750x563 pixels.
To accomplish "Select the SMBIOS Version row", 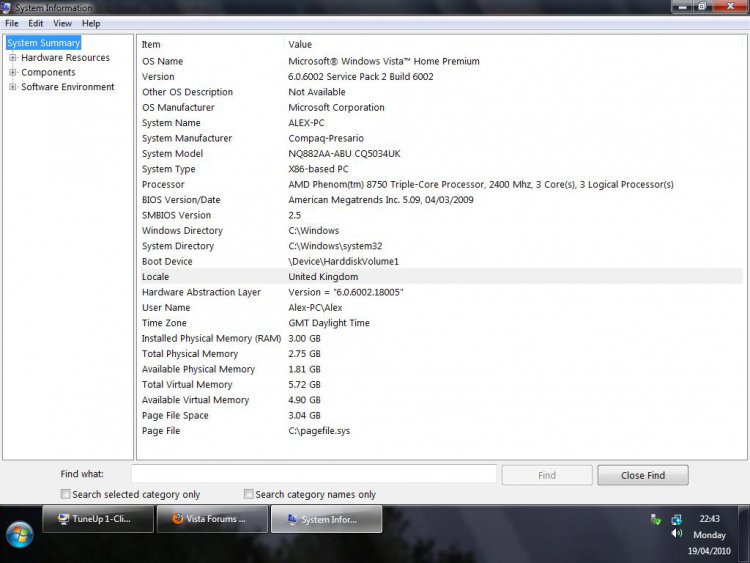I will tap(441, 215).
